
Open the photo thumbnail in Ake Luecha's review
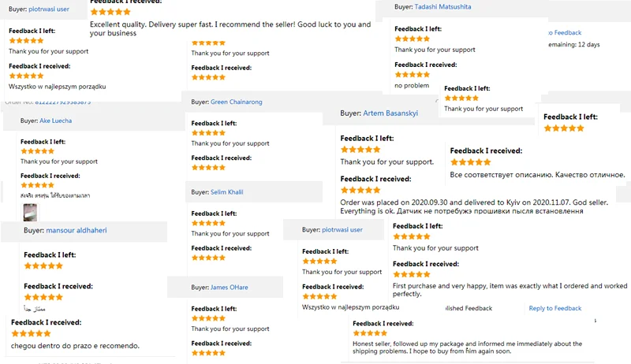click(x=30, y=211)
